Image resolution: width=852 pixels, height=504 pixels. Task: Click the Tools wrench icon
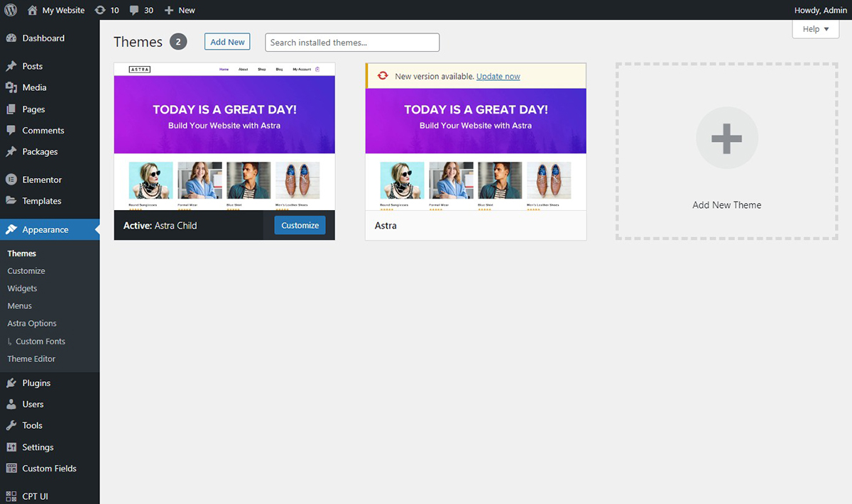11,425
